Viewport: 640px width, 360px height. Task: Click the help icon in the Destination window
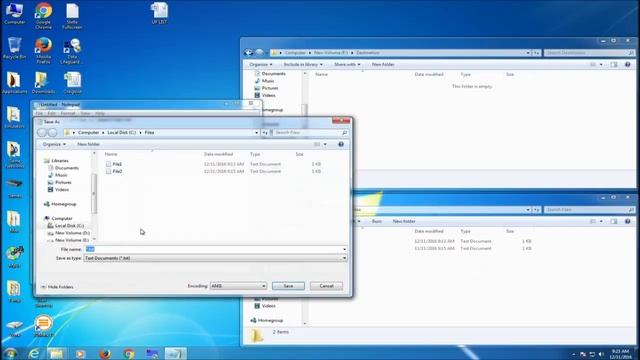tap(628, 64)
